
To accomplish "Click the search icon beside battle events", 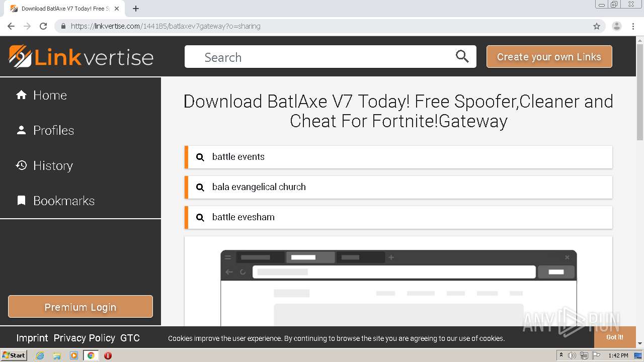I will 200,157.
